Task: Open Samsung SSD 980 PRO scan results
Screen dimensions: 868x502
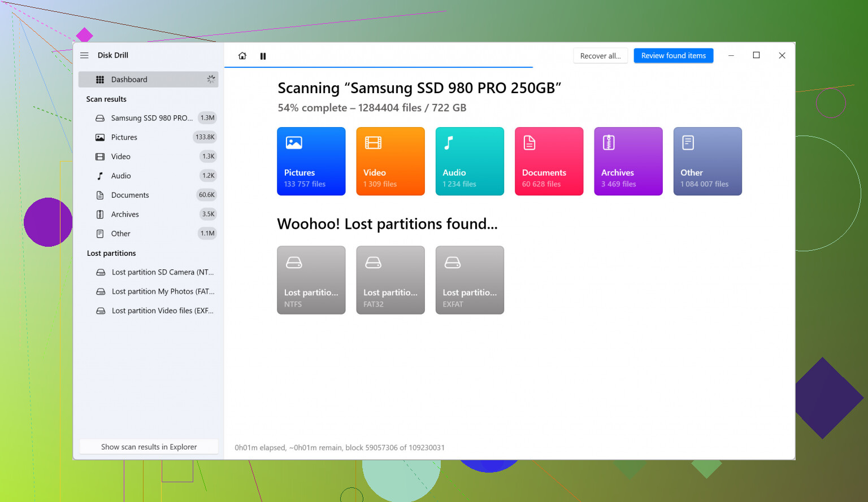Action: (x=148, y=118)
